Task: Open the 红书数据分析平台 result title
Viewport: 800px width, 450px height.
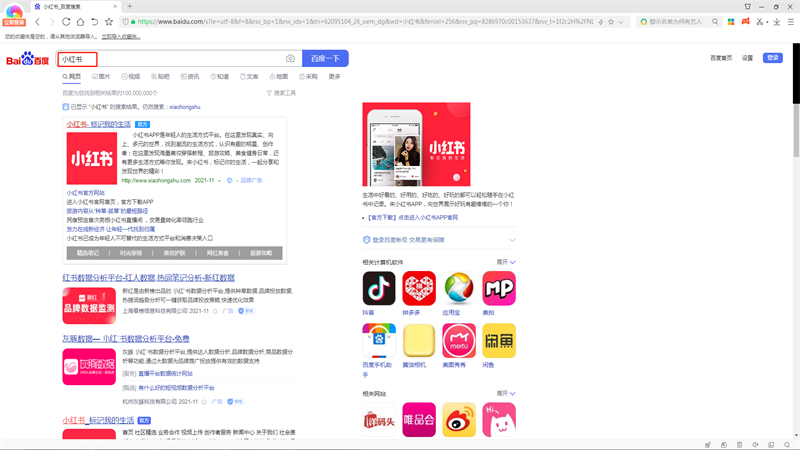Action: [x=148, y=278]
